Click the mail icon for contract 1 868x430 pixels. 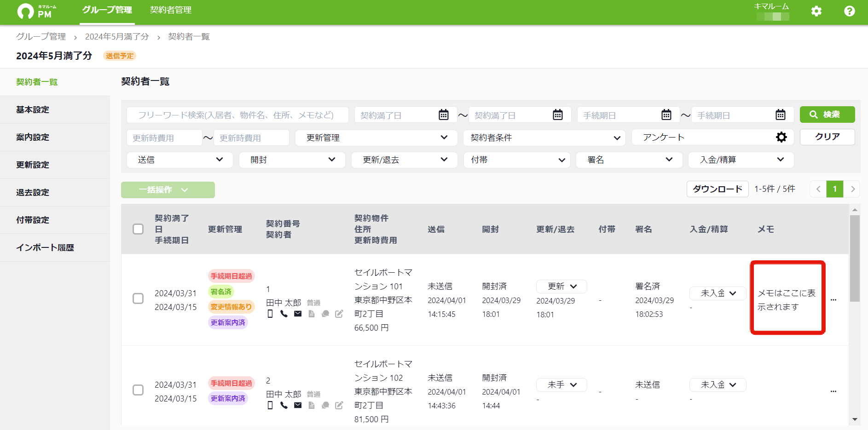point(298,314)
